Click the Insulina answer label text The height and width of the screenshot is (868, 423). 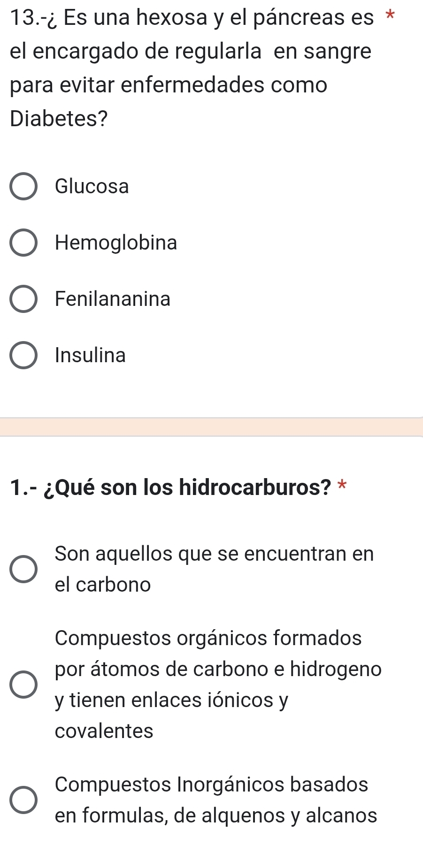coord(90,355)
